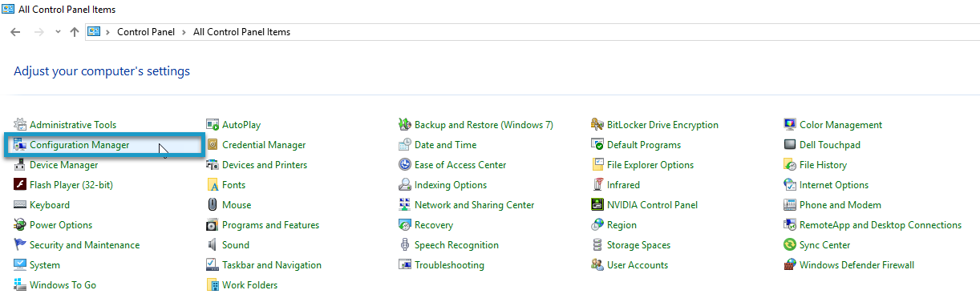The height and width of the screenshot is (298, 980).
Task: Open the NVIDIA Control Panel icon
Action: (598, 205)
